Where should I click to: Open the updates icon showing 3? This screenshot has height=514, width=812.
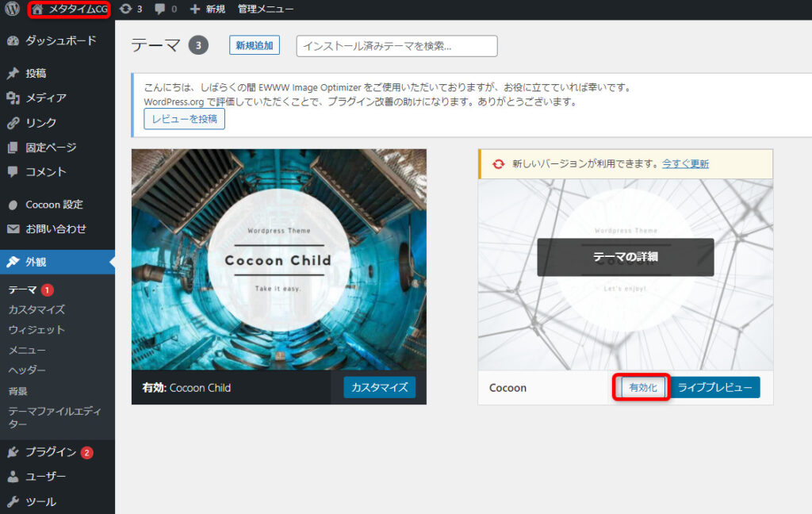point(125,9)
